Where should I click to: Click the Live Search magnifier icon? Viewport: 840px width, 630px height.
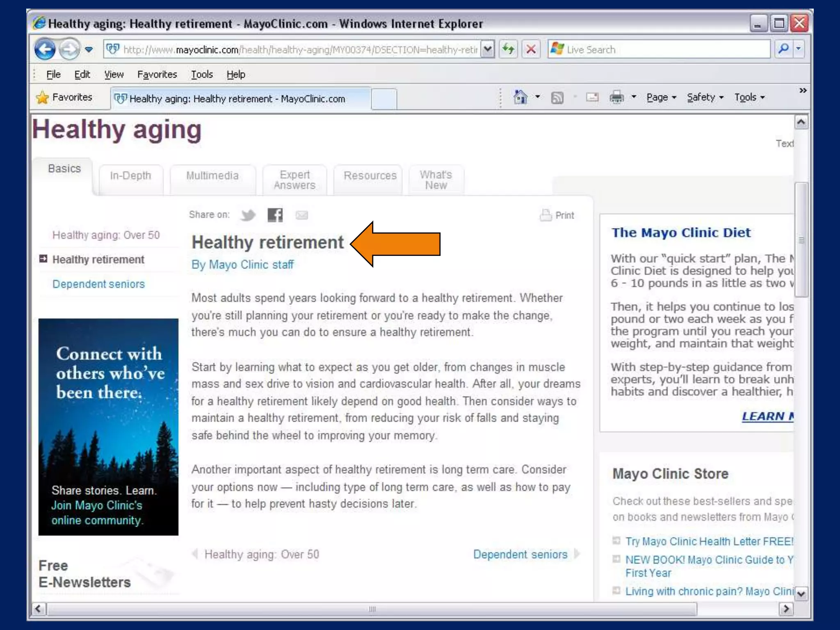coord(783,50)
